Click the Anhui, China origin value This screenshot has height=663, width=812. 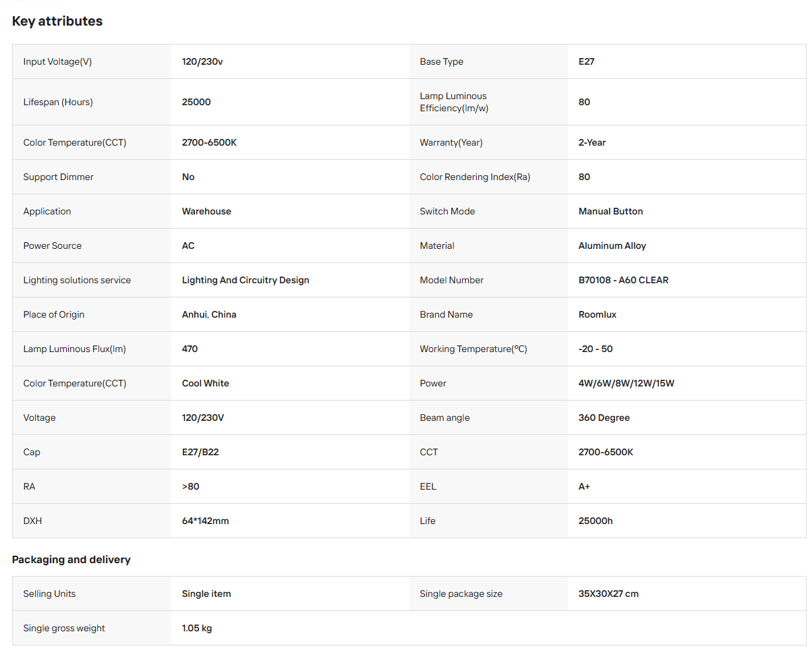[209, 314]
